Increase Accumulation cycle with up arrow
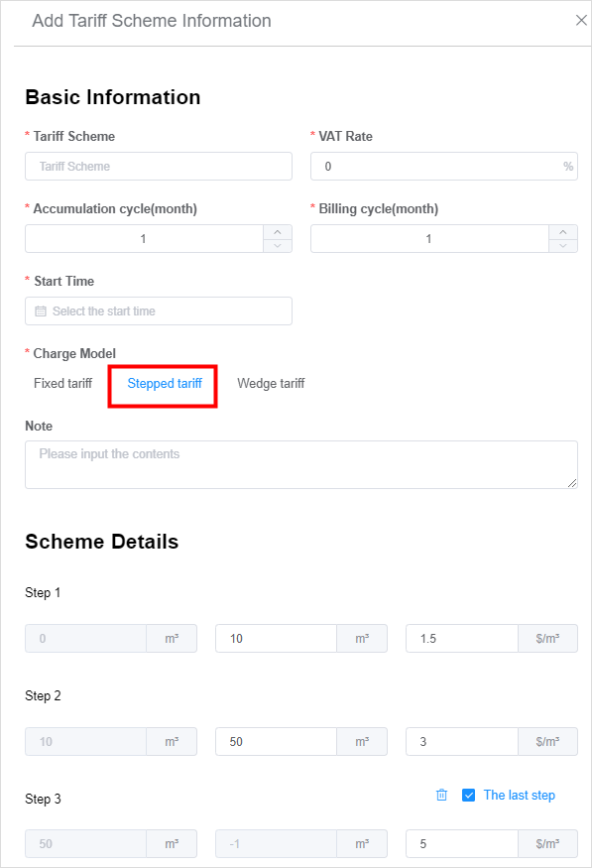 [x=278, y=232]
